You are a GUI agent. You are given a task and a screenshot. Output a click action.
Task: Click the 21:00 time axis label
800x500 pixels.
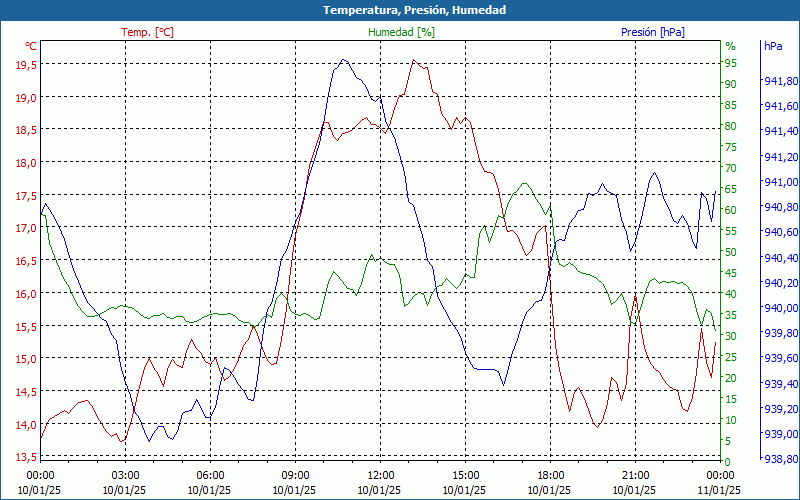(x=635, y=474)
